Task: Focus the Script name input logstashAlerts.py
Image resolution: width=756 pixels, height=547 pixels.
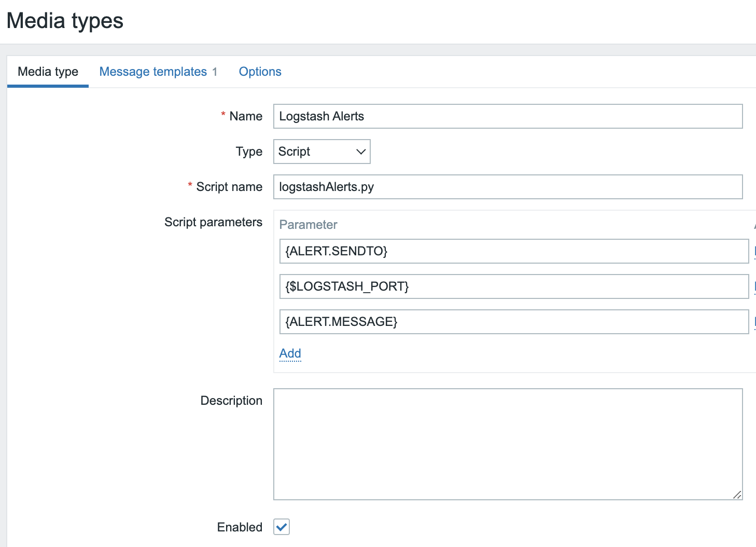Action: (508, 187)
